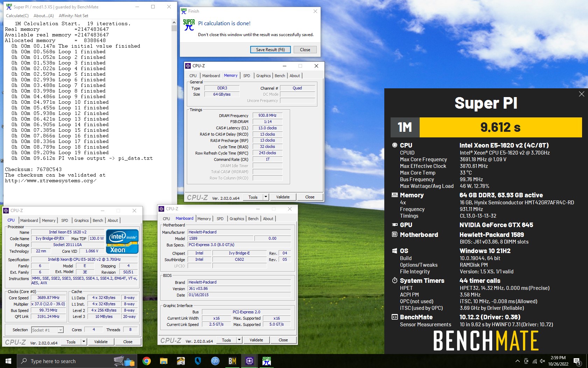Click the Multiplier x 37.0 value field
The width and height of the screenshot is (588, 368).
(48, 304)
